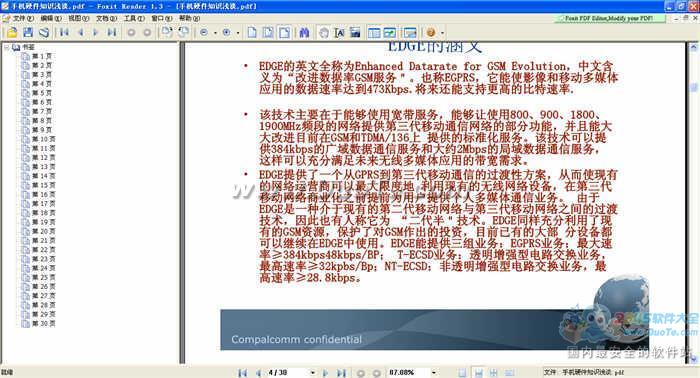The image size is (700, 378).
Task: Select 第 10 页 bookmark in tree
Action: pos(43,139)
